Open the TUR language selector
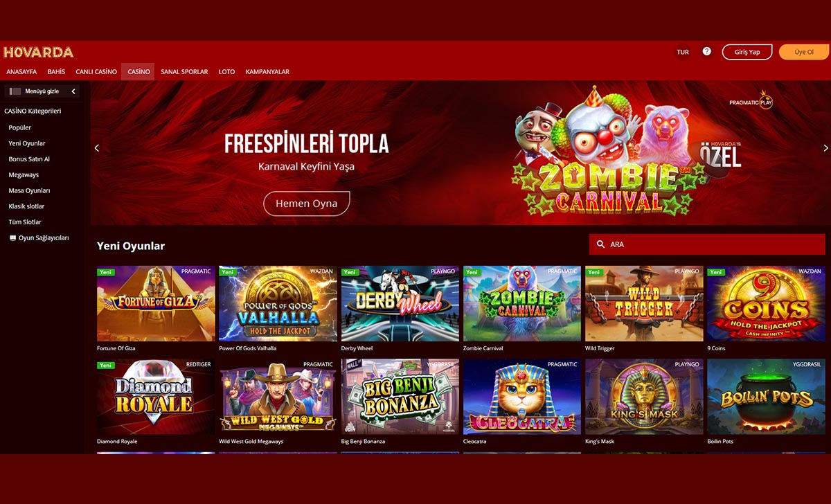Image resolution: width=831 pixels, height=504 pixels. (683, 52)
